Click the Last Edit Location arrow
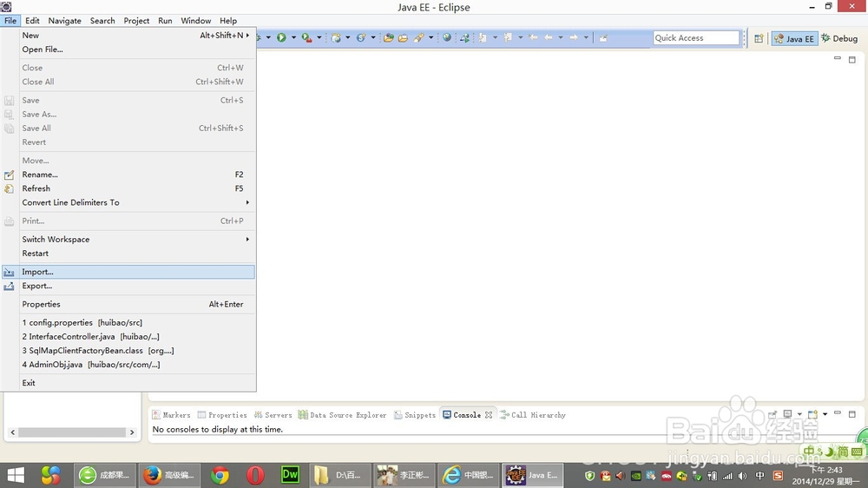The width and height of the screenshot is (868, 488). pyautogui.click(x=533, y=37)
